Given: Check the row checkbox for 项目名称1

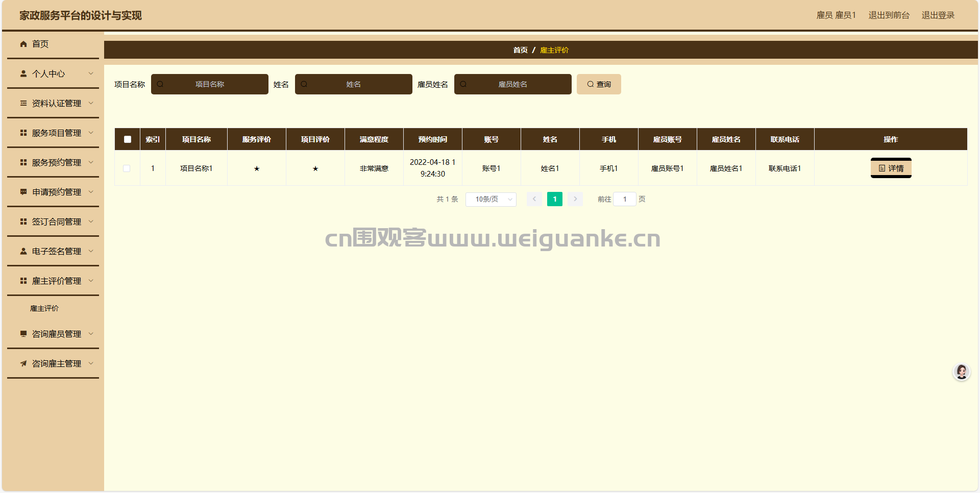Looking at the screenshot, I should click(127, 168).
